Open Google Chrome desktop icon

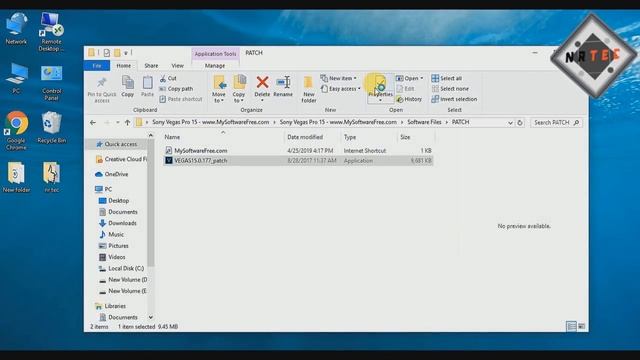point(16,131)
